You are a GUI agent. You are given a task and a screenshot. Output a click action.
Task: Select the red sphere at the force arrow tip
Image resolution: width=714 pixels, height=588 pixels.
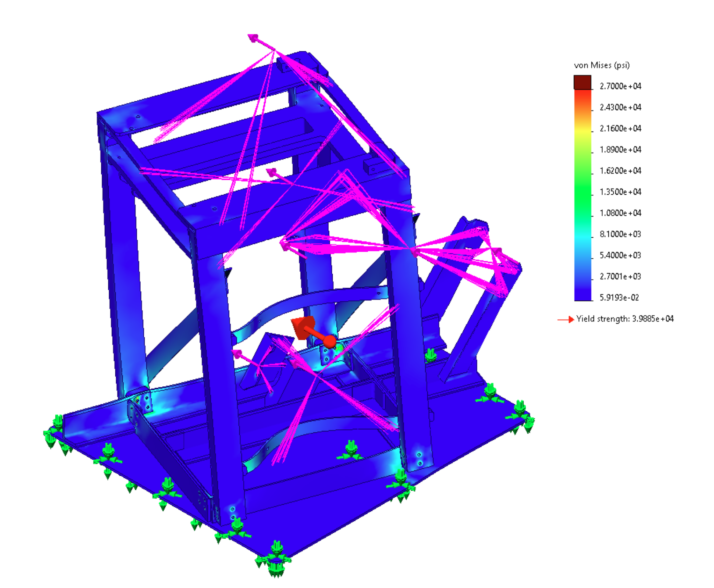pos(330,341)
